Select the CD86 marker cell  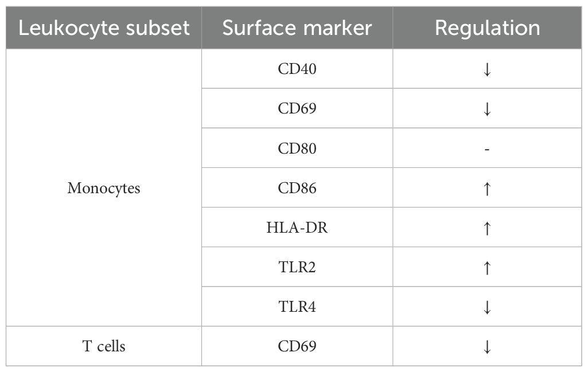[x=297, y=188]
